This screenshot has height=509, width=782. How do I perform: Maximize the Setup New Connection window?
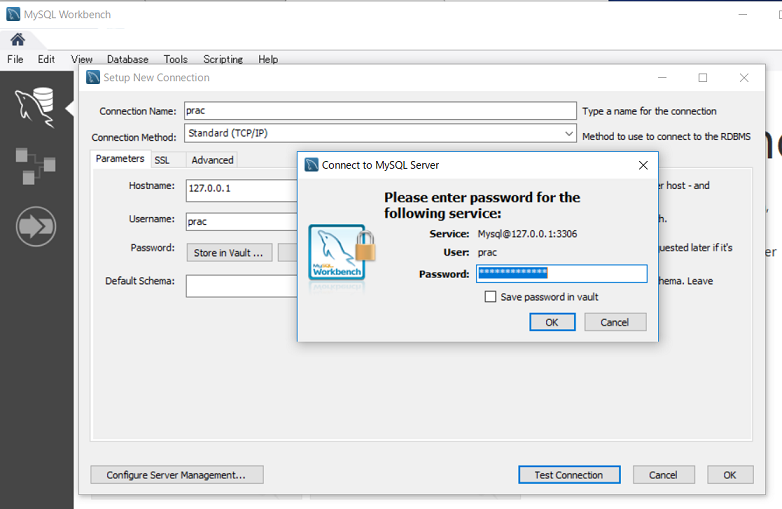tap(703, 78)
